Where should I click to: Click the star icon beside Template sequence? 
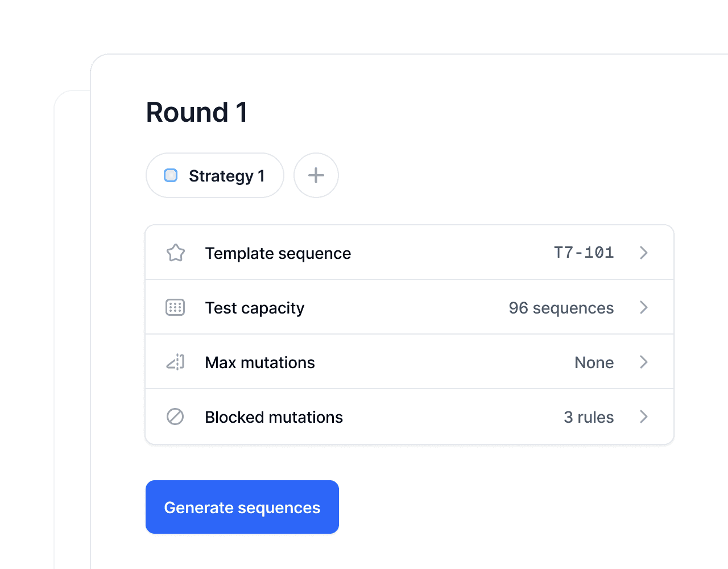[x=175, y=253]
